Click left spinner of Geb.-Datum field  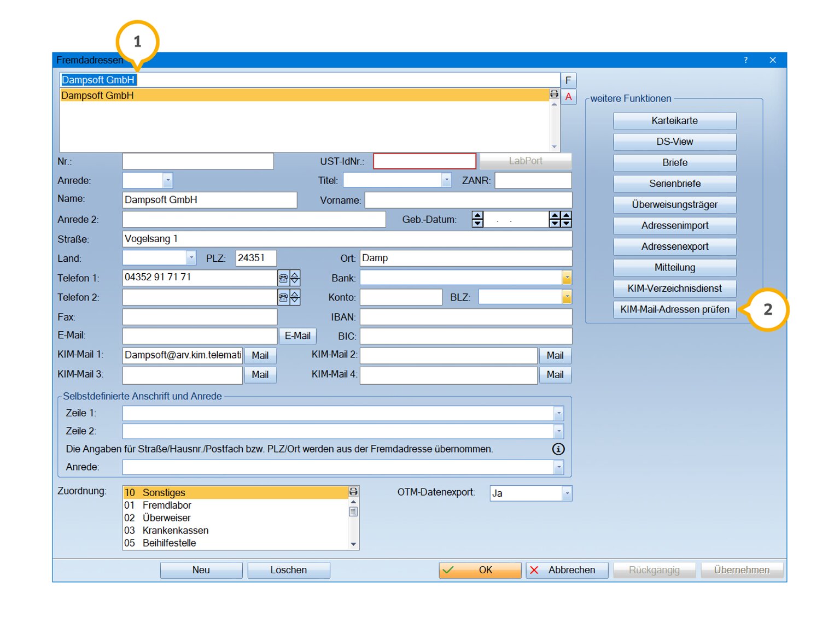[477, 220]
